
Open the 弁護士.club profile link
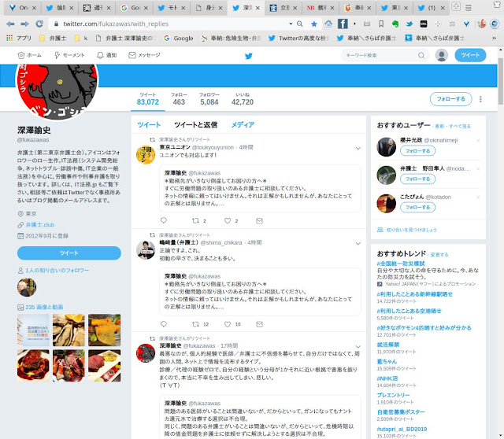pos(40,225)
